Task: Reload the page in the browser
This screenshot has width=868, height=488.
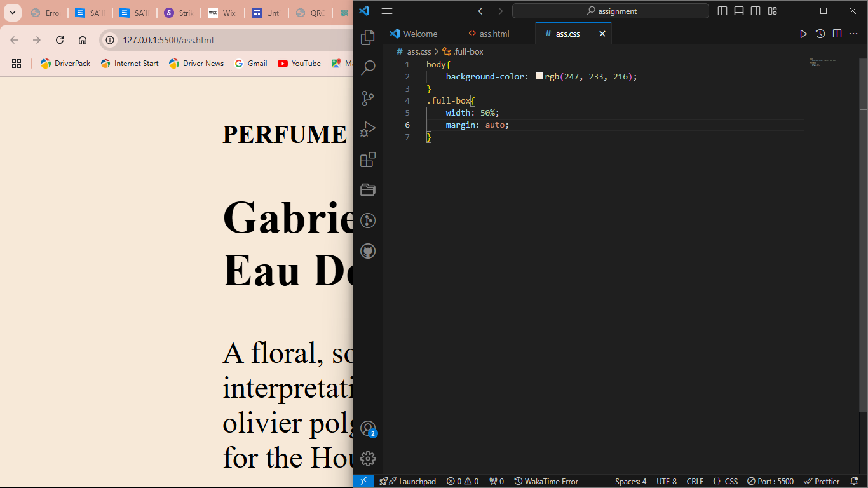Action: pos(60,40)
